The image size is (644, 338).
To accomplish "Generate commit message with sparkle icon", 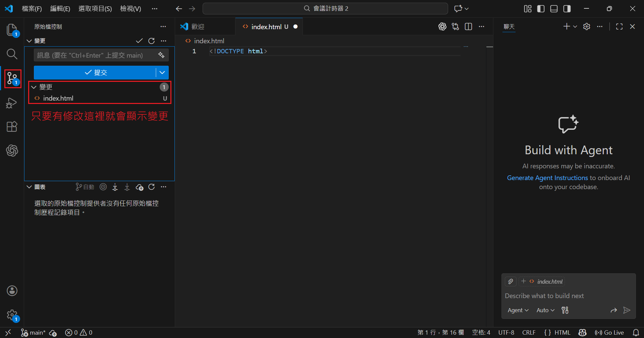I will 161,55.
